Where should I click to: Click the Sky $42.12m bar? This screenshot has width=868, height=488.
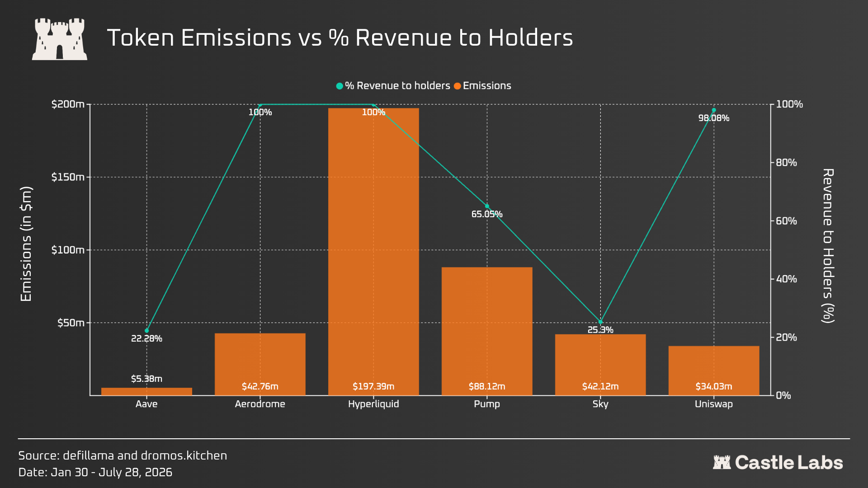(600, 365)
